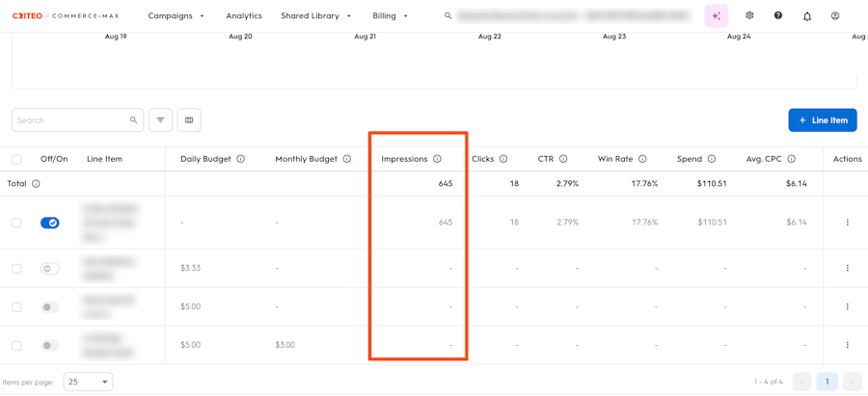Screen dimensions: 868x396
Task: Select the Total impressions value 645
Action: [446, 184]
